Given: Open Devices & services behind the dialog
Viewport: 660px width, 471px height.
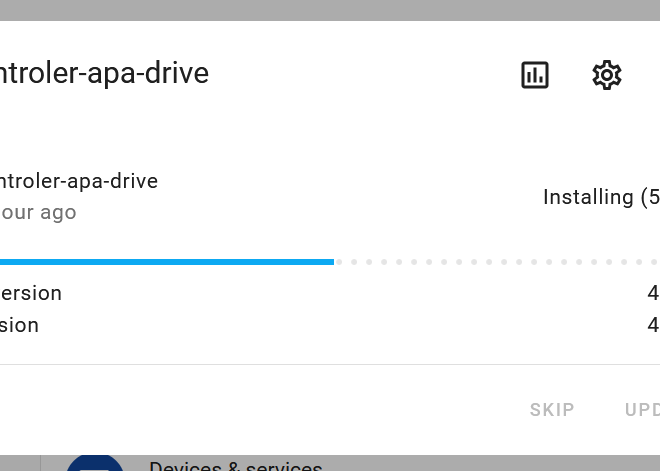Looking at the screenshot, I should tap(235, 466).
